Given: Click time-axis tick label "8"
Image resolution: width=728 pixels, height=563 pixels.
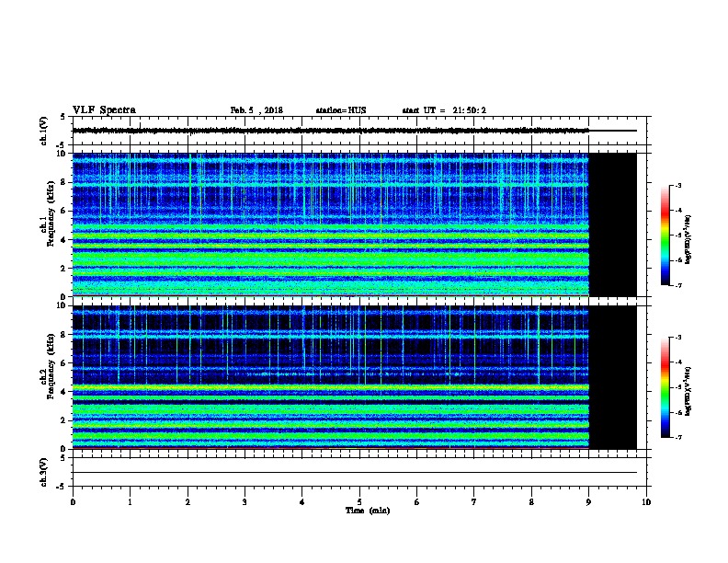Looking at the screenshot, I should [531, 502].
